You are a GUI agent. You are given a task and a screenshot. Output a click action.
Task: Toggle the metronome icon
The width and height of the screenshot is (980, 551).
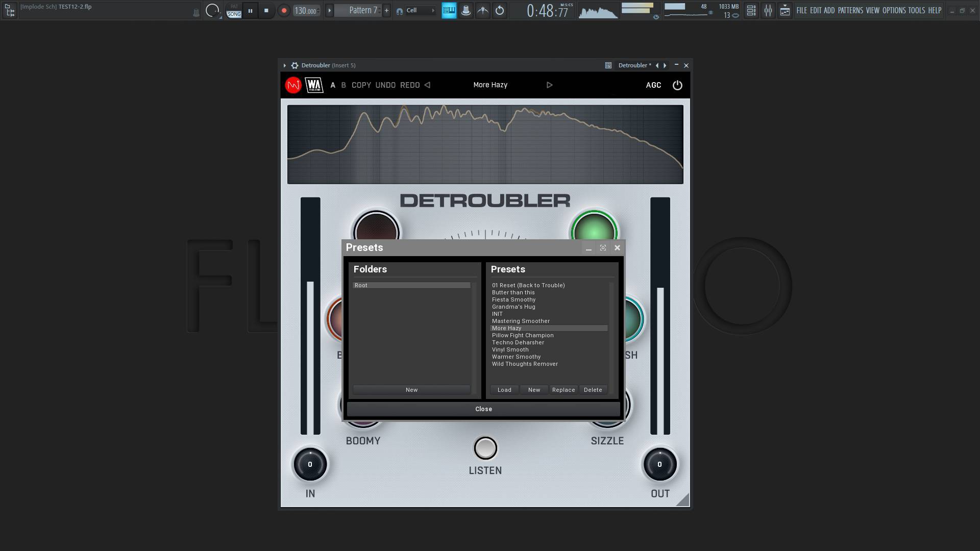(465, 10)
